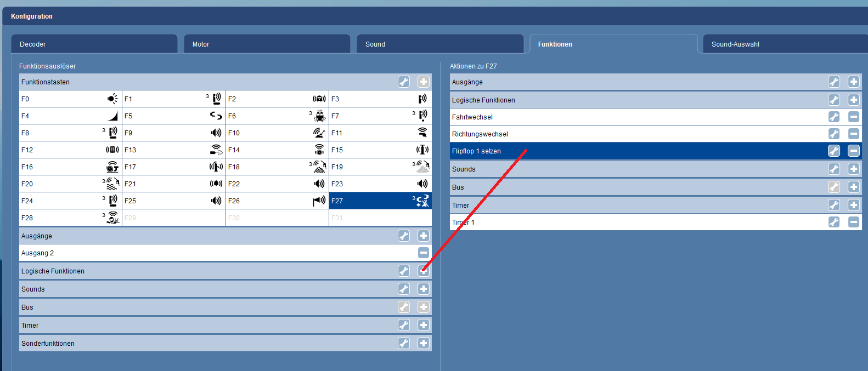Viewport: 868px width, 371px height.
Task: Click wrench icon in Flipflop 1 setzen row
Action: [834, 151]
